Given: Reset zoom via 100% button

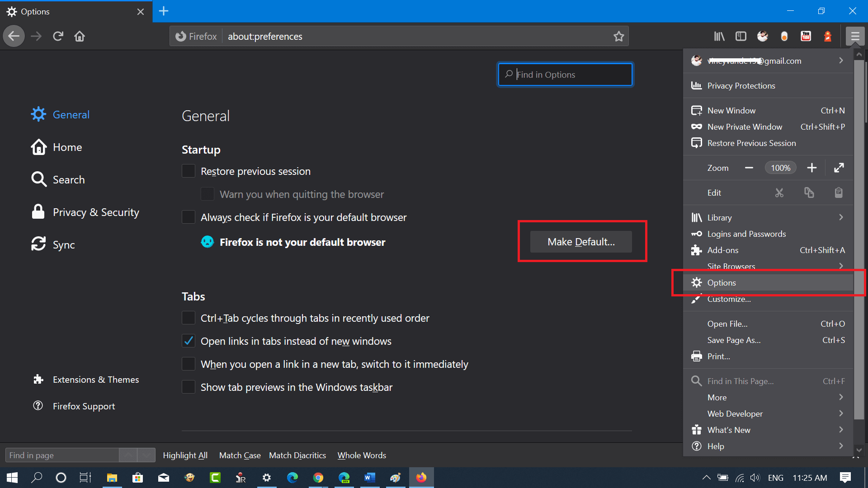Looking at the screenshot, I should pos(780,168).
